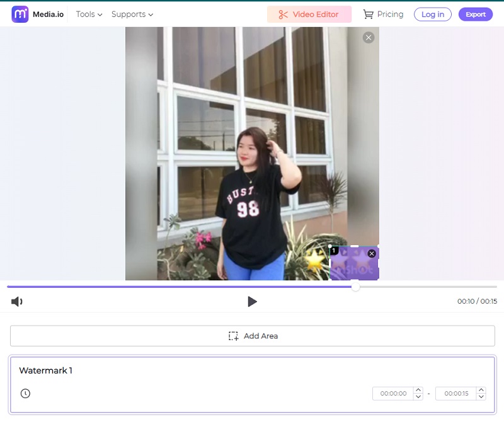Play the video preview
Viewport: 504px width, 422px height.
point(253,301)
